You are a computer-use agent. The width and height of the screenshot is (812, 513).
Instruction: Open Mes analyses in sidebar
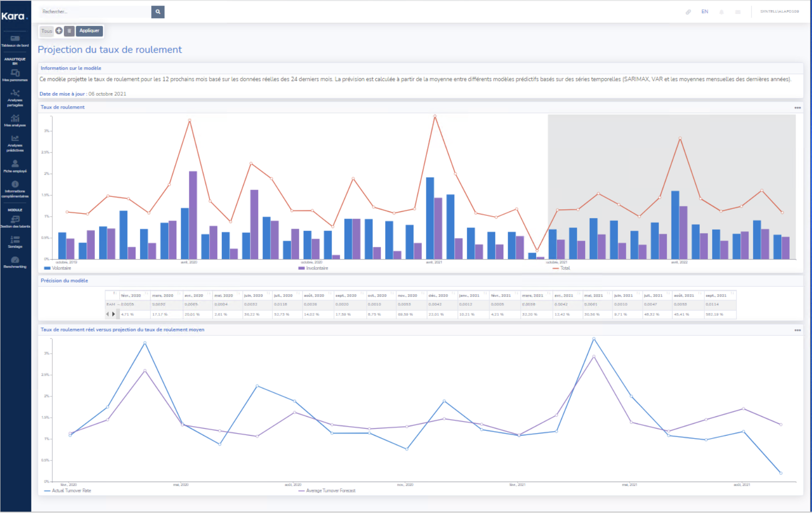15,121
